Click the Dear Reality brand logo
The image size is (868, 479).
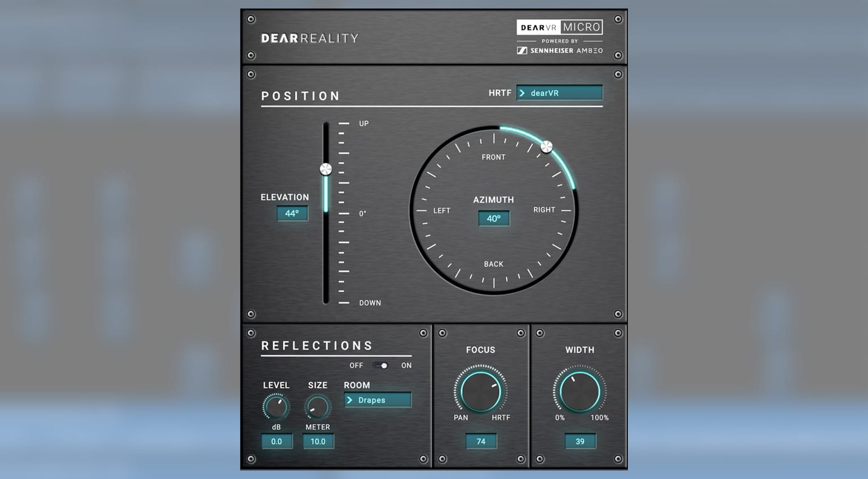click(309, 38)
